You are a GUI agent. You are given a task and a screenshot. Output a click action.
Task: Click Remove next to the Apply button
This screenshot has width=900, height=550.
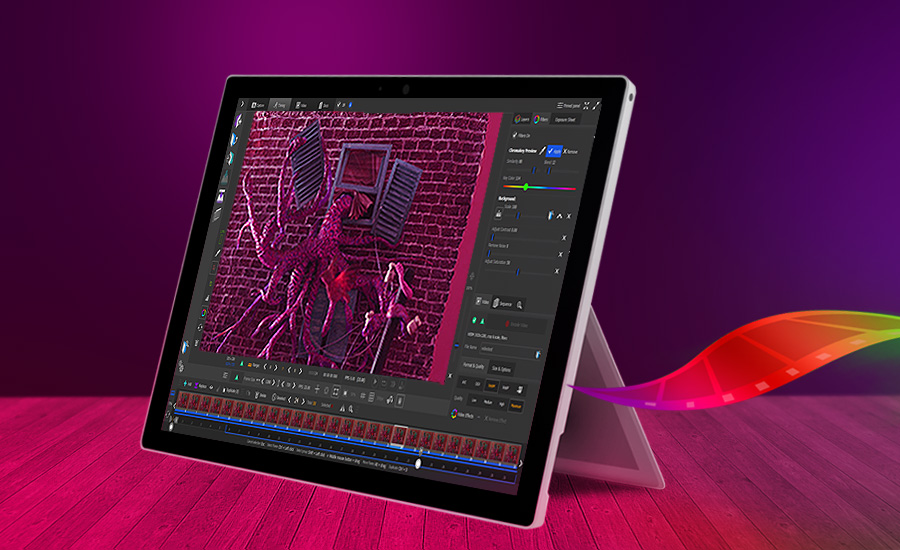point(572,151)
